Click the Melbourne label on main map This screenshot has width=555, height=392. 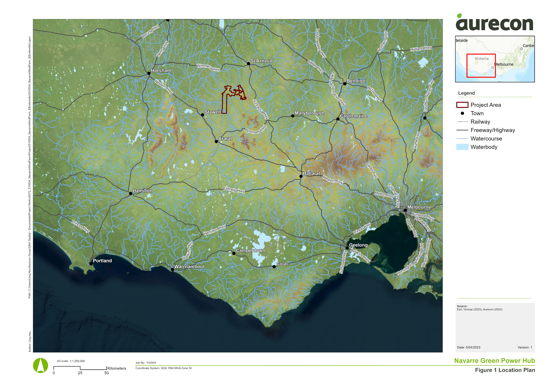click(419, 207)
